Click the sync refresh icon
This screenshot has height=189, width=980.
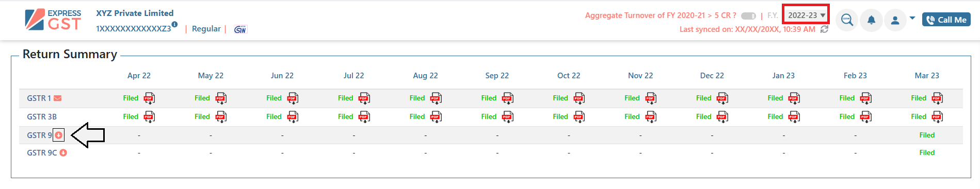[x=824, y=29]
